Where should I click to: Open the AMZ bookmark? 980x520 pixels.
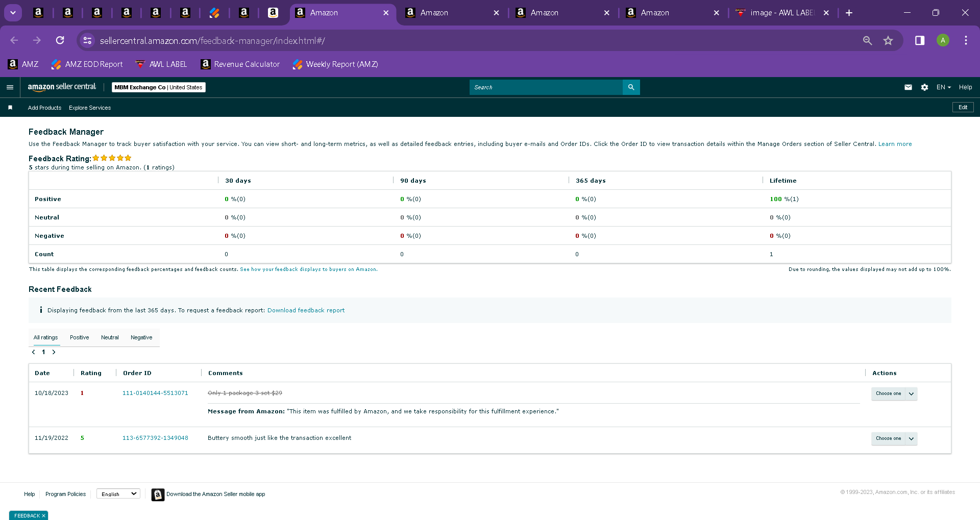23,64
